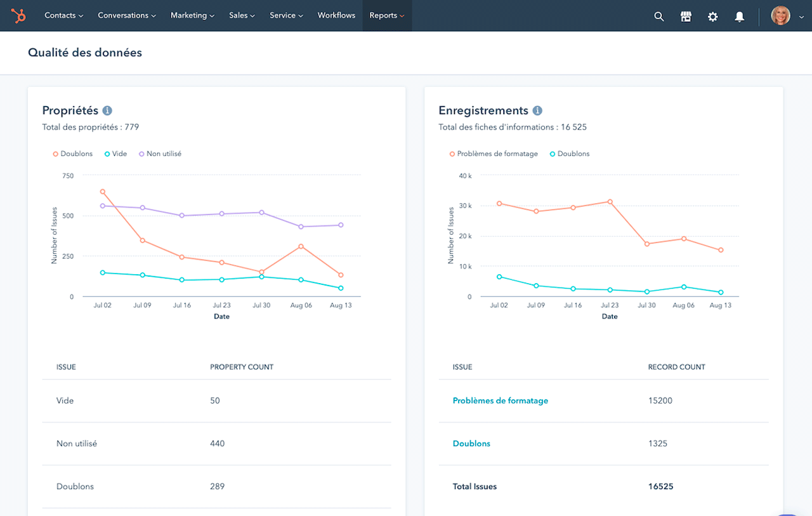Open the search magnifier icon

point(659,17)
